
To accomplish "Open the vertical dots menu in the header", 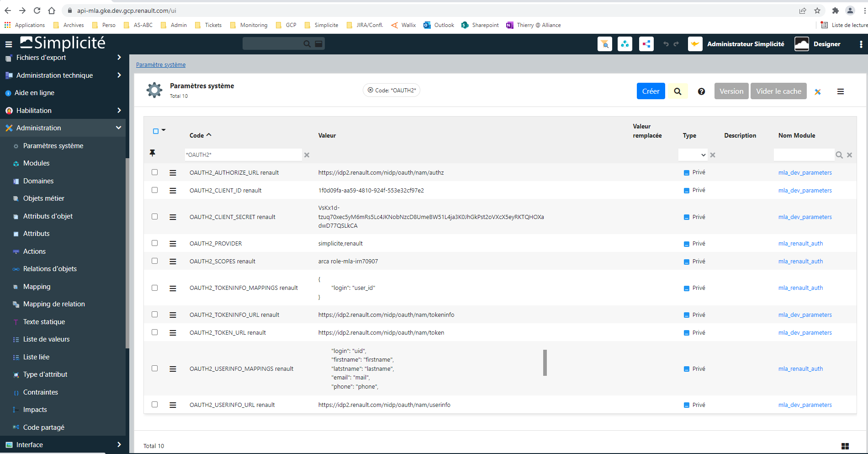I will [x=861, y=44].
